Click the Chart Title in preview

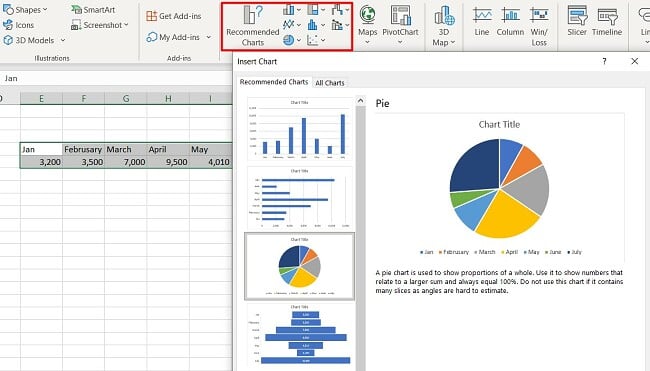pyautogui.click(x=499, y=124)
